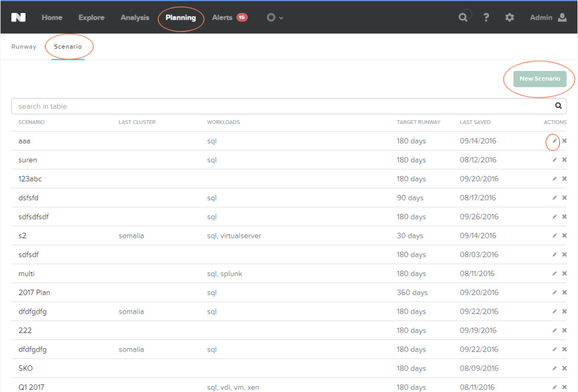Viewport: 578px width, 392px height.
Task: Click somalia cluster in s2 row
Action: coord(131,236)
